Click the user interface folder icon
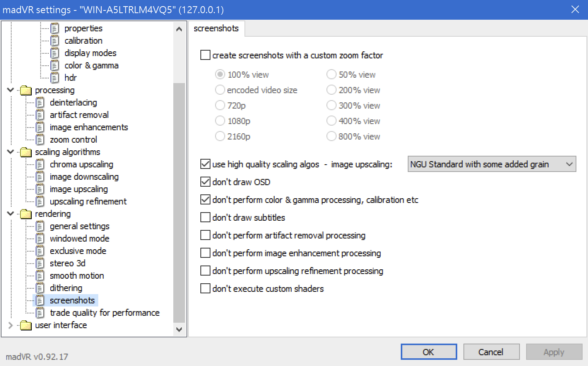The width and height of the screenshot is (588, 366). pos(26,325)
